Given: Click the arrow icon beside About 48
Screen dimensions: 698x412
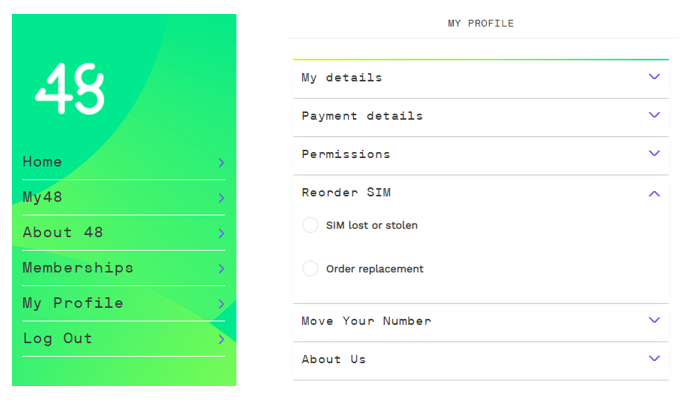Looking at the screenshot, I should point(221,233).
